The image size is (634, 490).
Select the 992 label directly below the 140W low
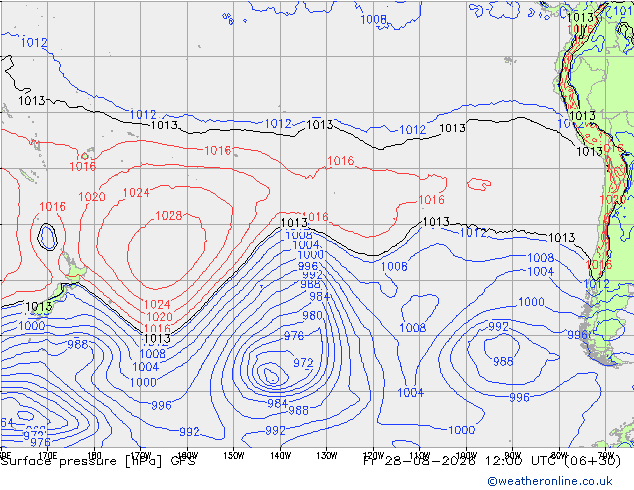click(275, 431)
